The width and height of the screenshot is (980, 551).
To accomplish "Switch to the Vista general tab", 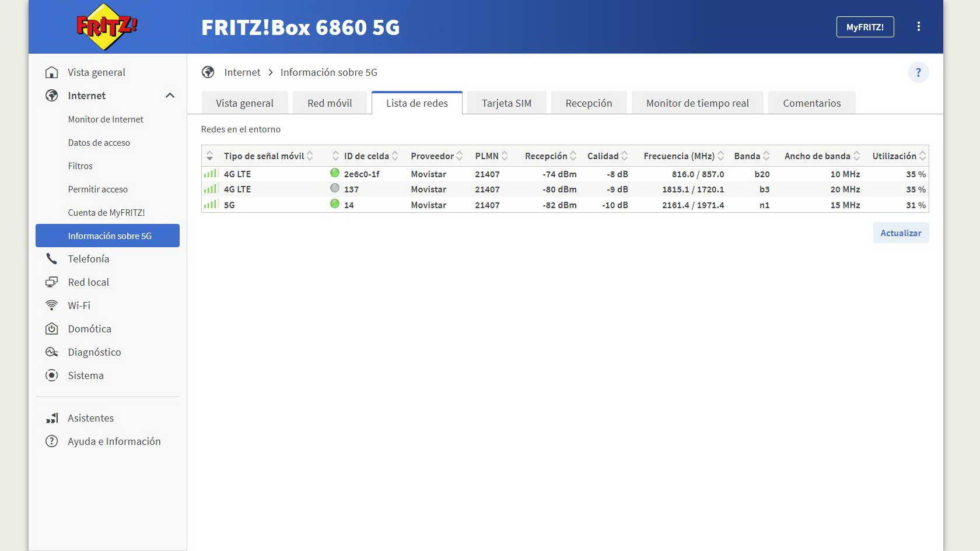I will 244,103.
